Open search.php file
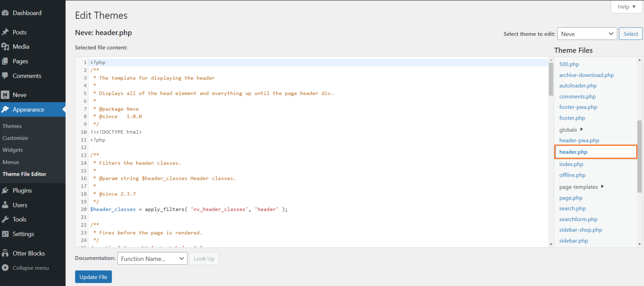 pos(572,208)
